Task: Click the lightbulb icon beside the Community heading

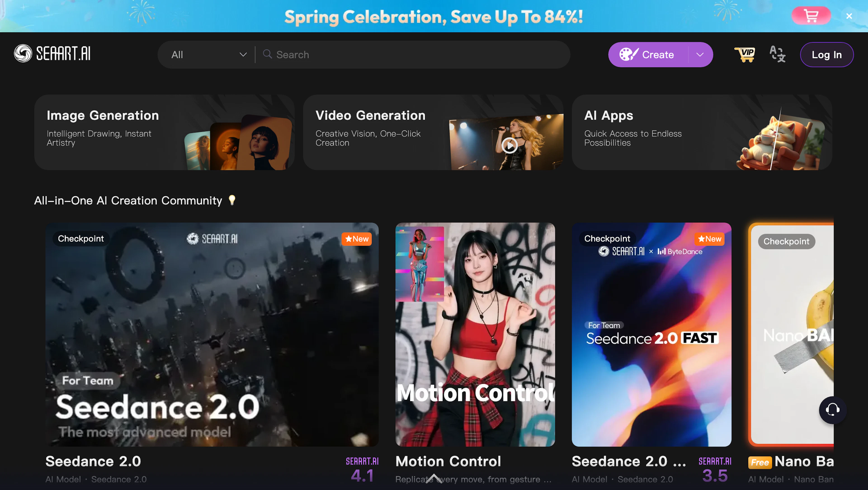Action: coord(232,200)
